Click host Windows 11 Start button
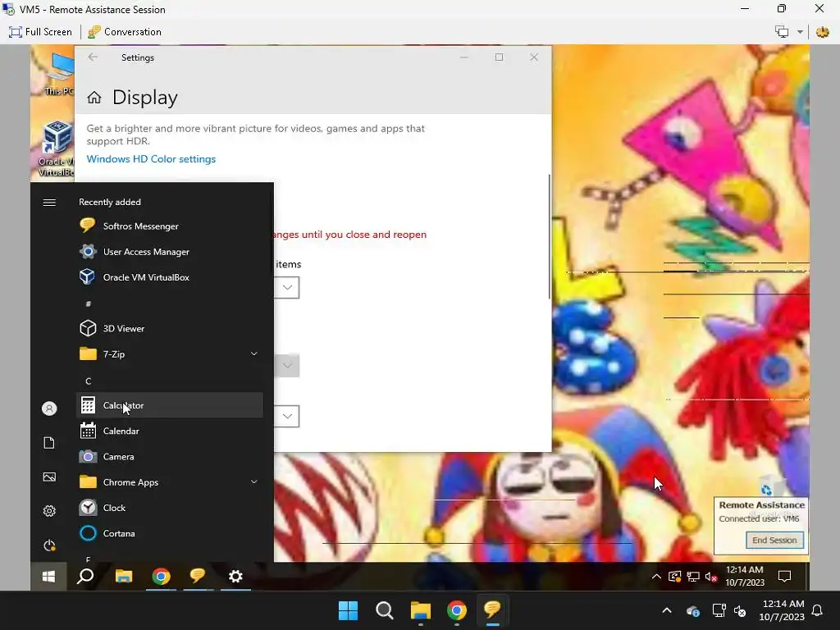Image resolution: width=840 pixels, height=630 pixels. click(x=348, y=610)
